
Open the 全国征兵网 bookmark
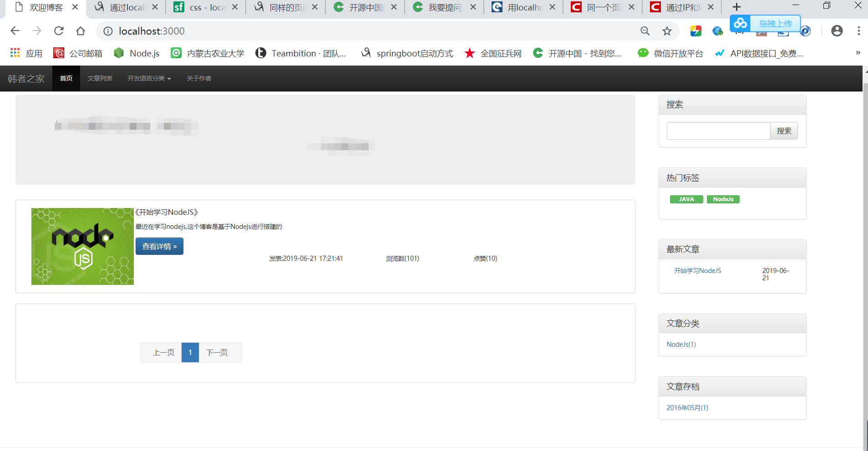[x=493, y=53]
